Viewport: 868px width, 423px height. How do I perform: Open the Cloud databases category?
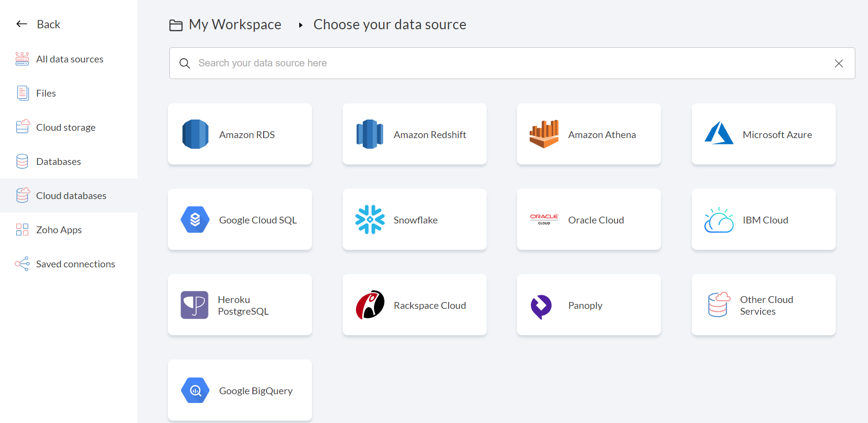[71, 196]
